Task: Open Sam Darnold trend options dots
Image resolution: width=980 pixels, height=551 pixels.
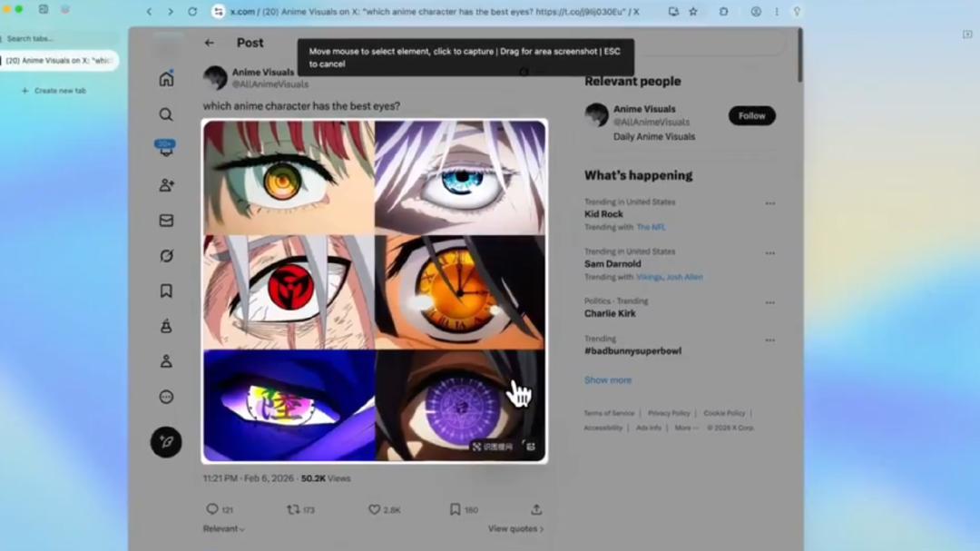Action: click(x=770, y=253)
